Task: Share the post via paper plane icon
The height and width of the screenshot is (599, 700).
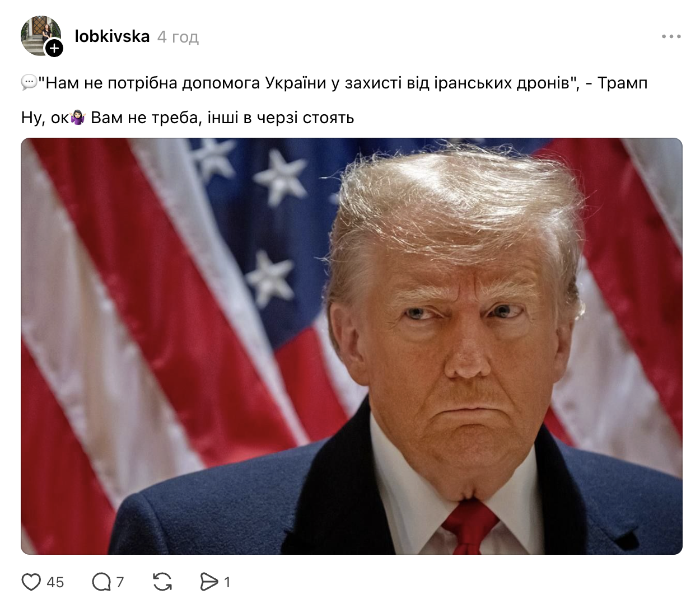Action: [209, 582]
